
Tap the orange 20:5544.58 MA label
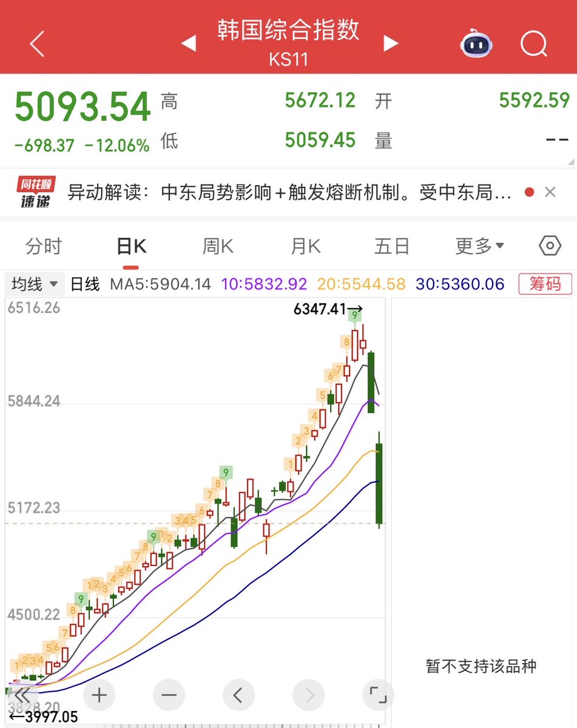coord(362,283)
